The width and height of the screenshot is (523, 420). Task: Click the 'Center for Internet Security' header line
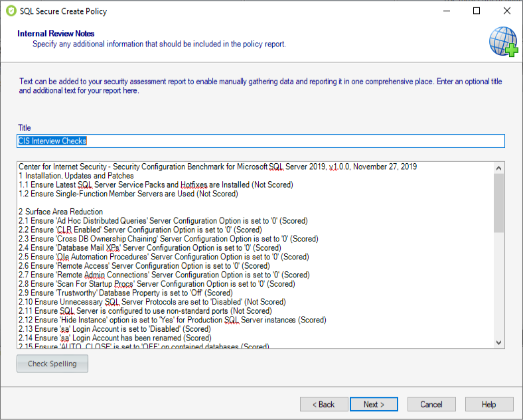218,167
